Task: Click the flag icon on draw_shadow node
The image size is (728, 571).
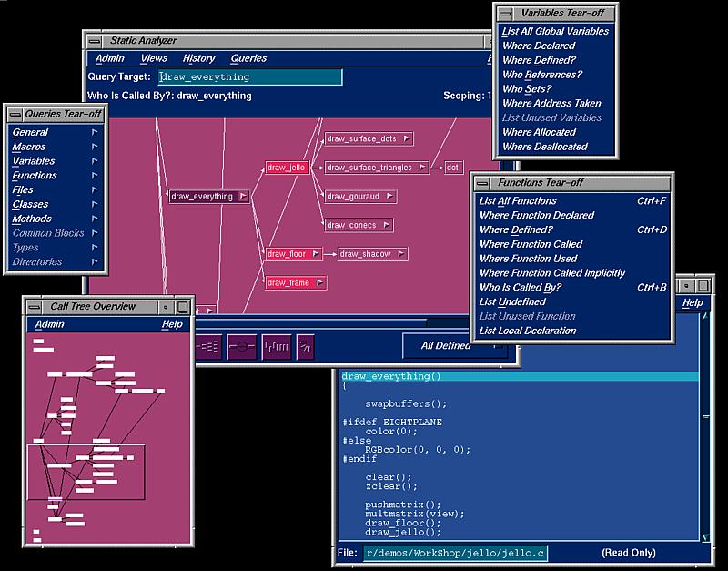Action: pyautogui.click(x=399, y=254)
